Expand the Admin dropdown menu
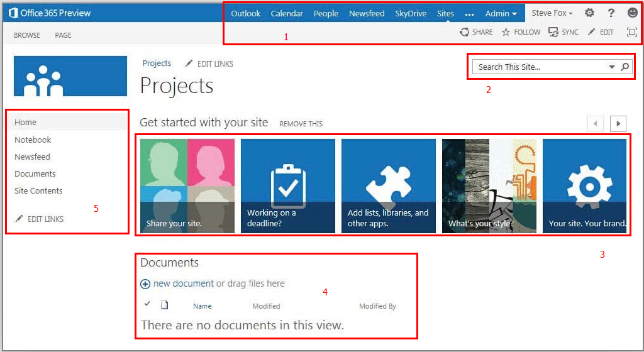This screenshot has height=352, width=644. coord(501,13)
